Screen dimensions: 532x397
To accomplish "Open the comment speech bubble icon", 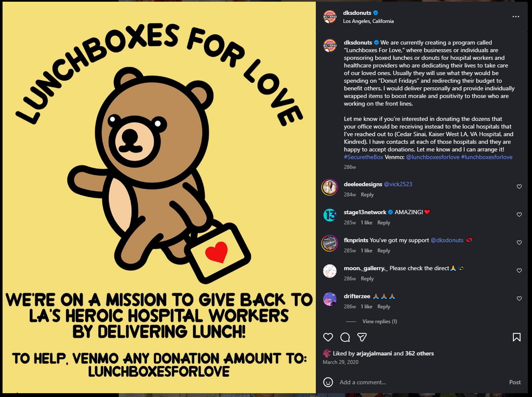I will click(x=345, y=337).
